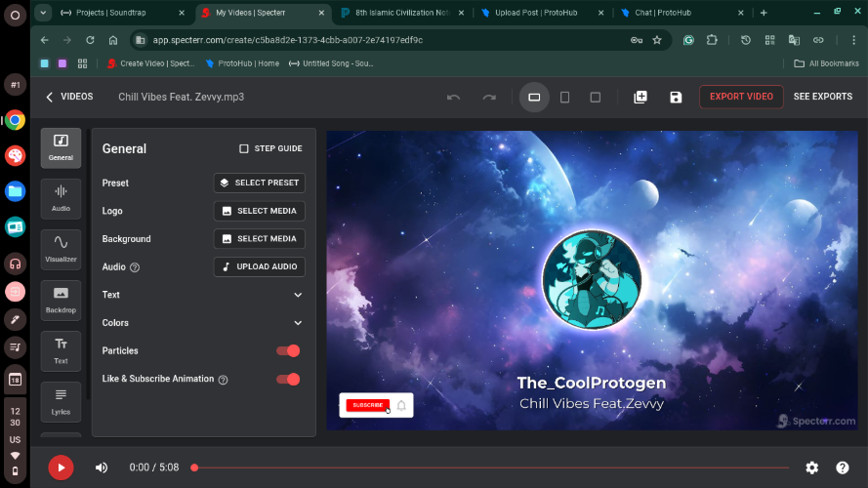The image size is (868, 488).
Task: Open the Visualizer settings panel
Action: [61, 248]
